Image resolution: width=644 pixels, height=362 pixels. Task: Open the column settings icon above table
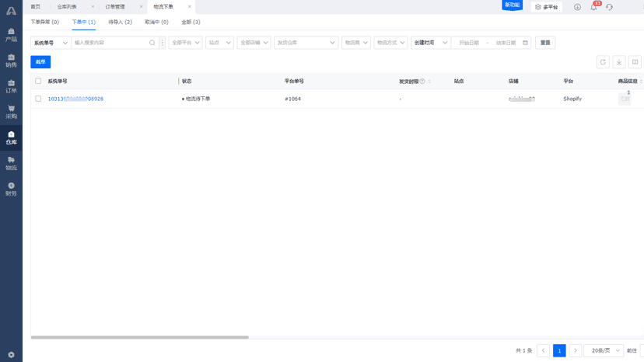point(635,62)
